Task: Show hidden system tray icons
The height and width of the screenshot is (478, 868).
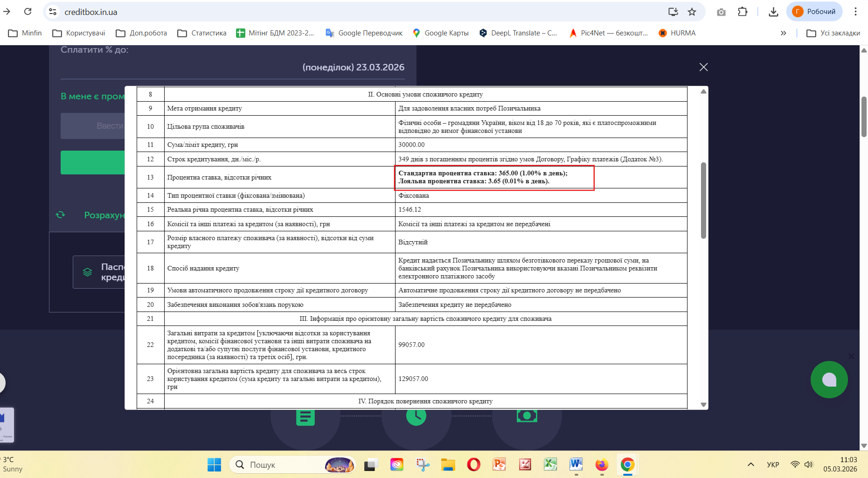Action: [x=751, y=464]
